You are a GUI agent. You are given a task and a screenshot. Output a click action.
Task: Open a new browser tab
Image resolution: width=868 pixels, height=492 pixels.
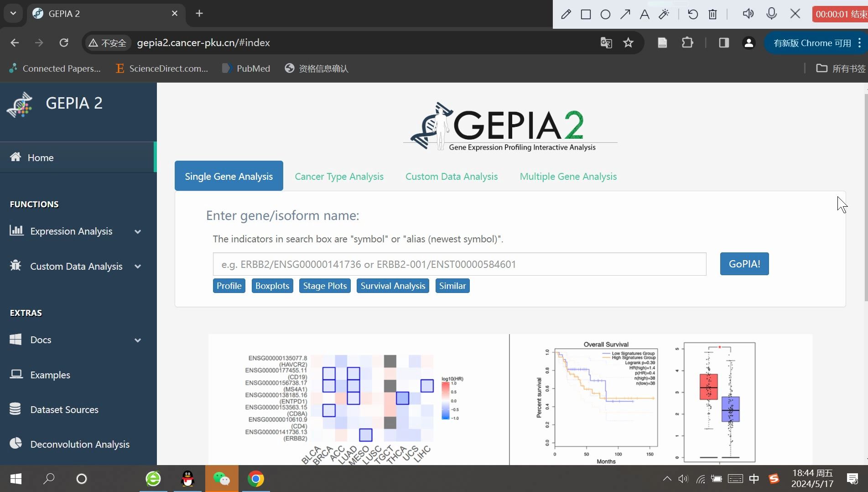pos(199,13)
